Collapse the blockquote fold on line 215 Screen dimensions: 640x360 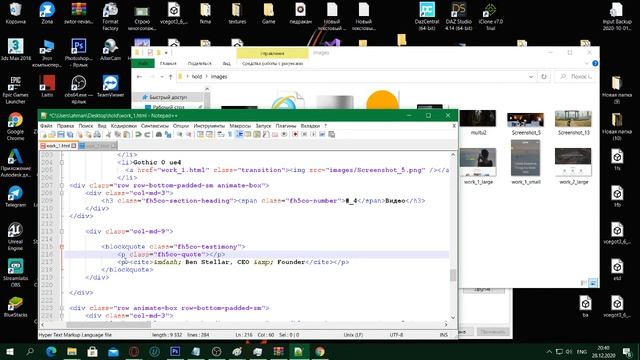point(62,247)
